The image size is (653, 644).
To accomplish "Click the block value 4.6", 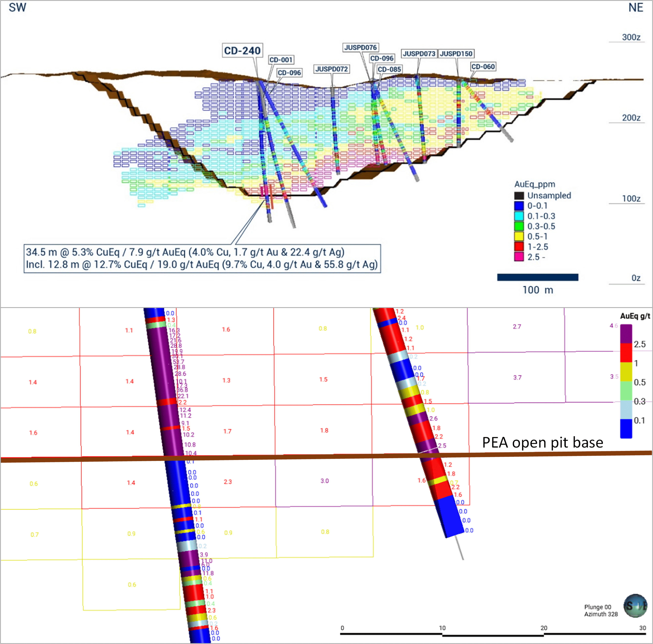I will (613, 326).
